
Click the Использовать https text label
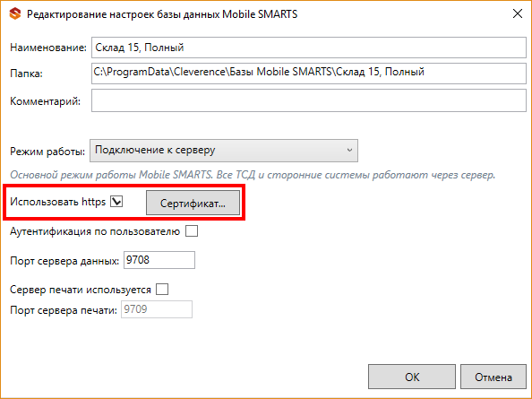57,202
